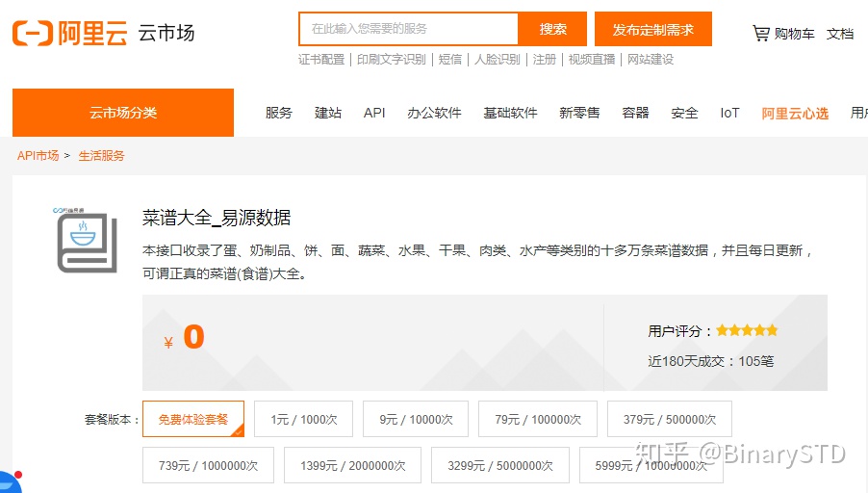Click the recipe book product icon
This screenshot has height=493, width=868.
87,241
